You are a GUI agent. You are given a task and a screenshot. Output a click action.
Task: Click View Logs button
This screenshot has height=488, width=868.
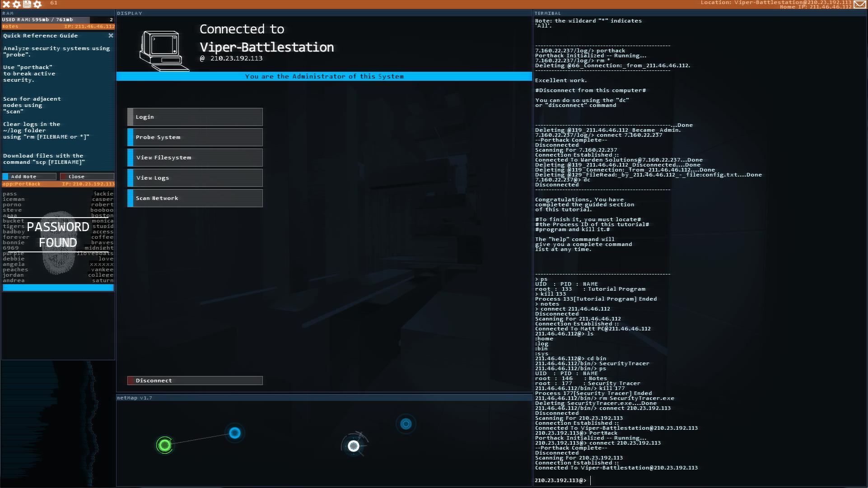click(196, 177)
